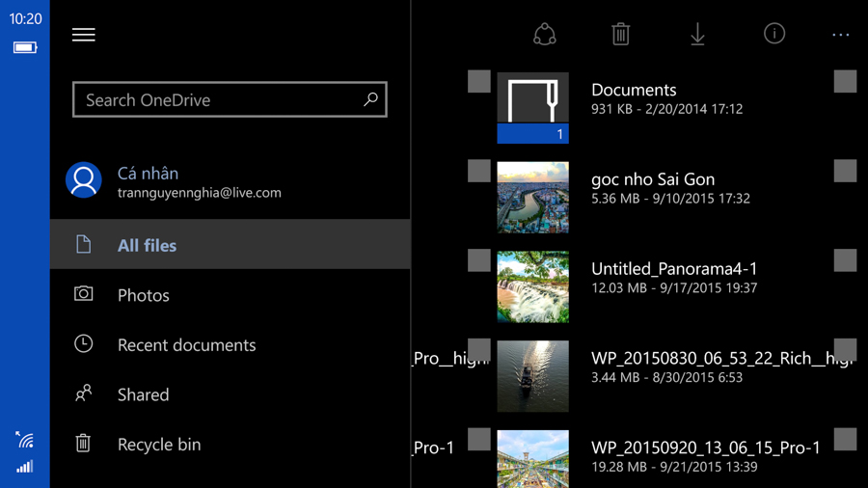The height and width of the screenshot is (488, 868).
Task: Open the hamburger navigation menu
Action: click(x=84, y=35)
